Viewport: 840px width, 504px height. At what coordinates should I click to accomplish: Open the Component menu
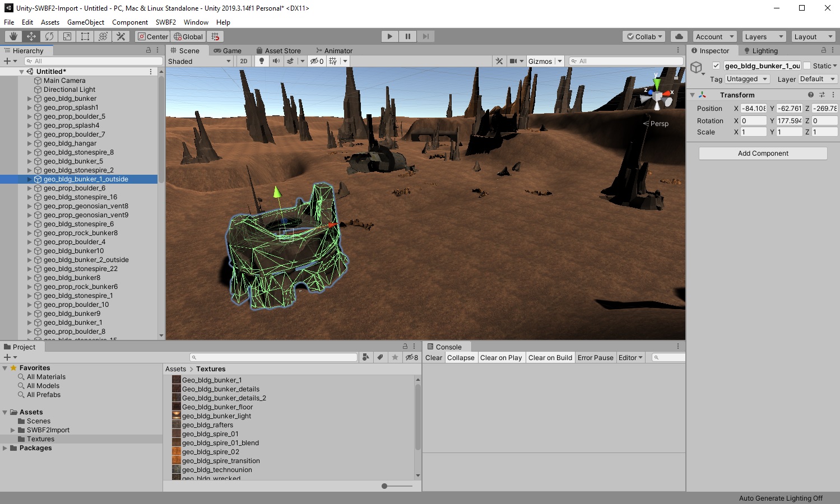[x=130, y=22]
